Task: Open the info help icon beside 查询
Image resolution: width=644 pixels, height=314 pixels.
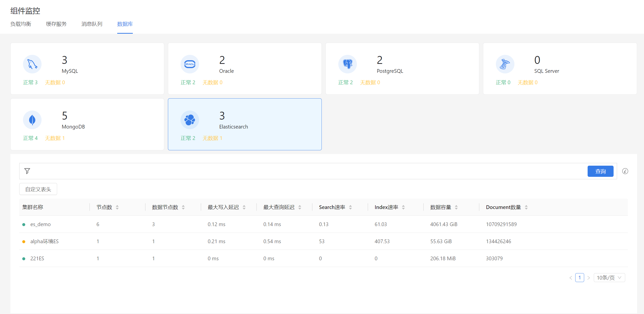Action: 625,171
